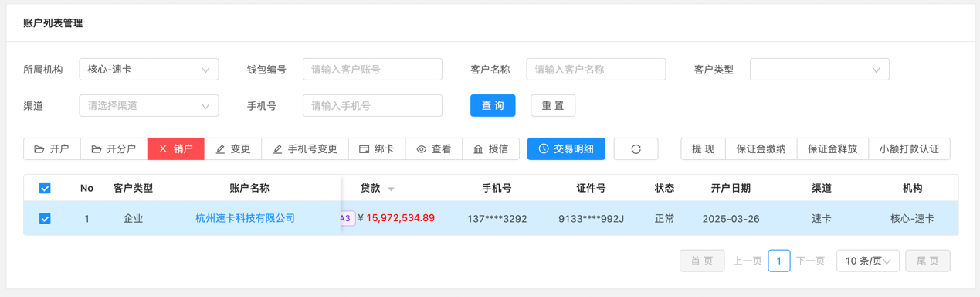Image resolution: width=980 pixels, height=297 pixels.
Task: Click the 核心-速卡 cell in 机构 column
Action: click(912, 219)
